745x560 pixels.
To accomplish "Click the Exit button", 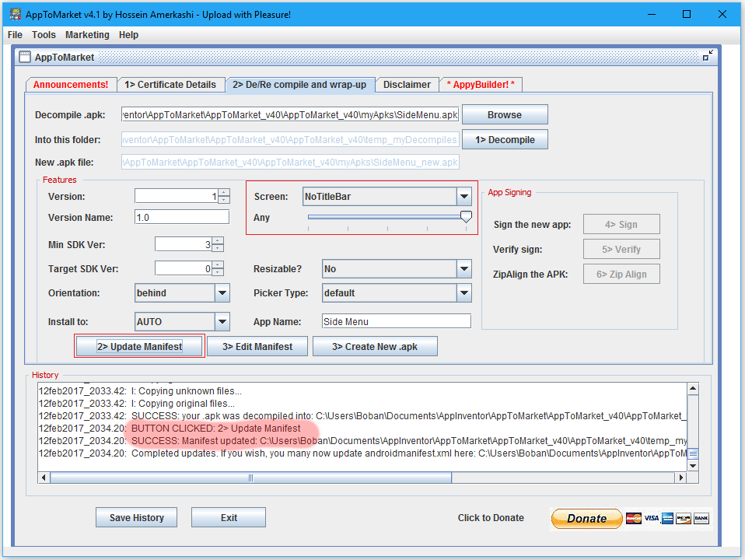I will pyautogui.click(x=229, y=518).
